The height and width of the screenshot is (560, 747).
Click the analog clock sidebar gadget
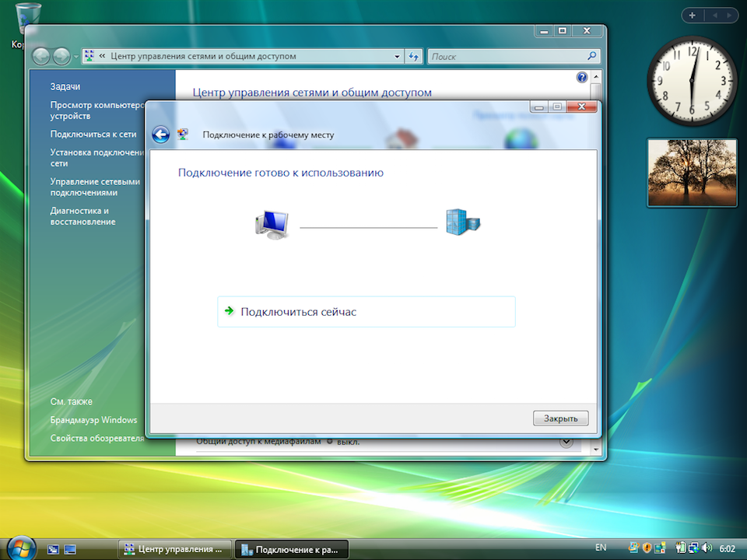coord(693,81)
